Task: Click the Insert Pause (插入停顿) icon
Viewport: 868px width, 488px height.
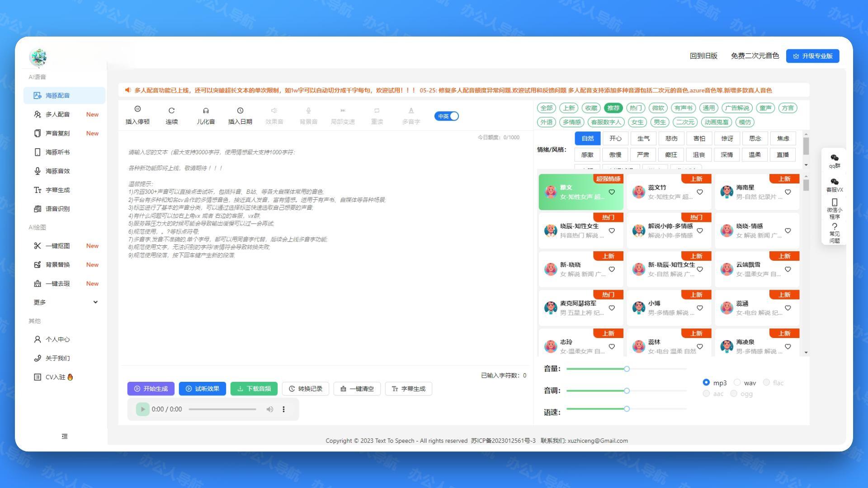Action: tap(137, 109)
